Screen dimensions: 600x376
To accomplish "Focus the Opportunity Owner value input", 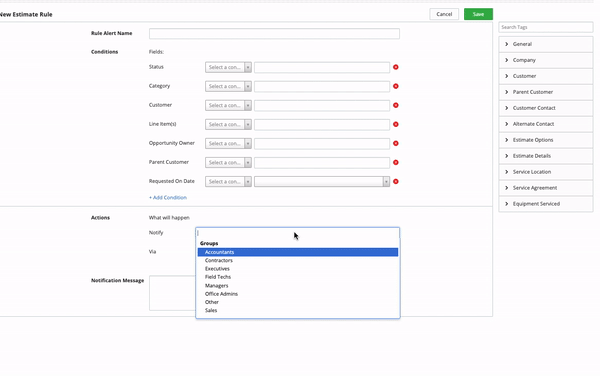I will click(x=322, y=143).
